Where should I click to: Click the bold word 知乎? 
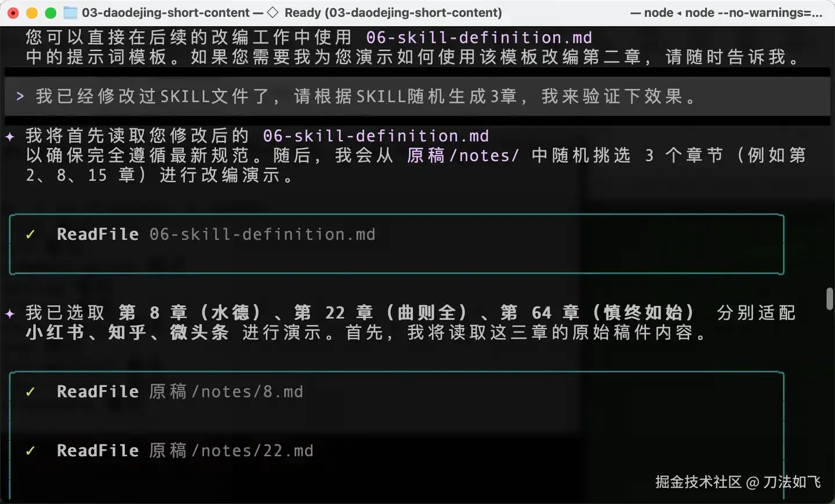coord(128,333)
